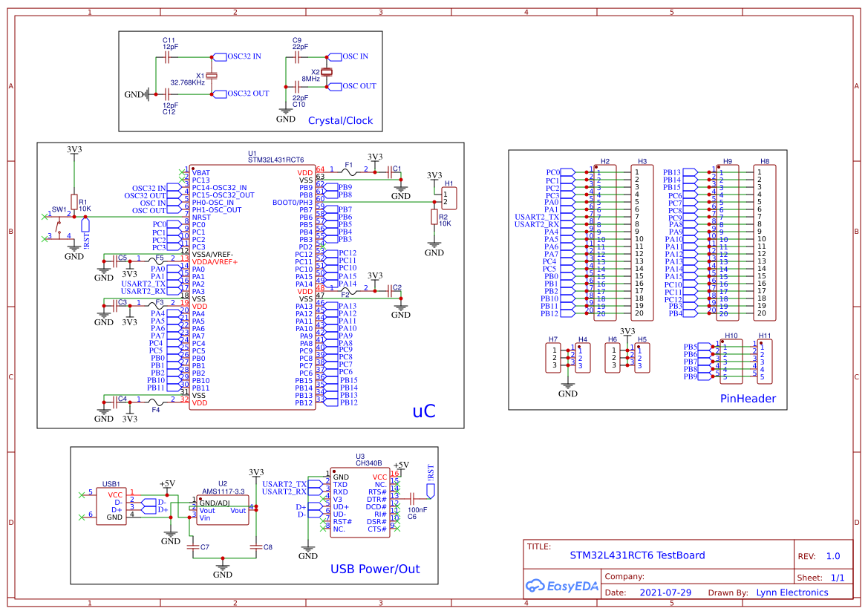The image size is (868, 614).
Task: Select resistor R1 10K symbol
Action: [74, 201]
